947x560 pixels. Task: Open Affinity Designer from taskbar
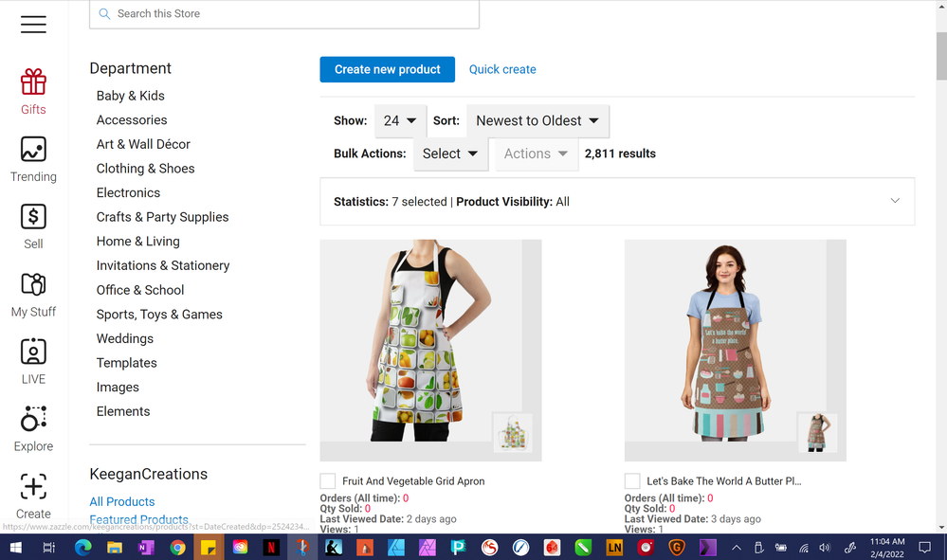[397, 548]
